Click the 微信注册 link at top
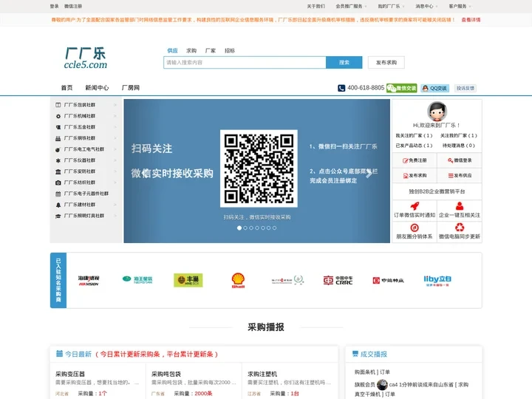Image resolution: width=532 pixels, height=399 pixels. coord(73,6)
